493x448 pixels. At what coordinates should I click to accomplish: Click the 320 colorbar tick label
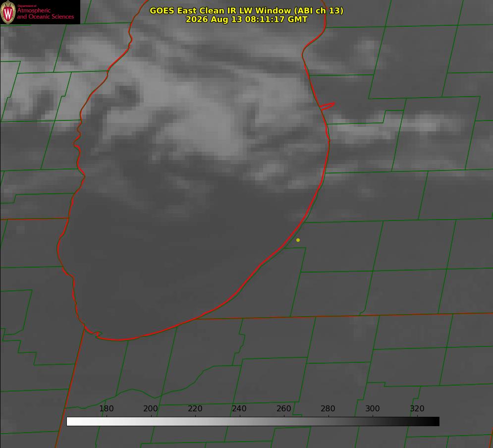(417, 408)
